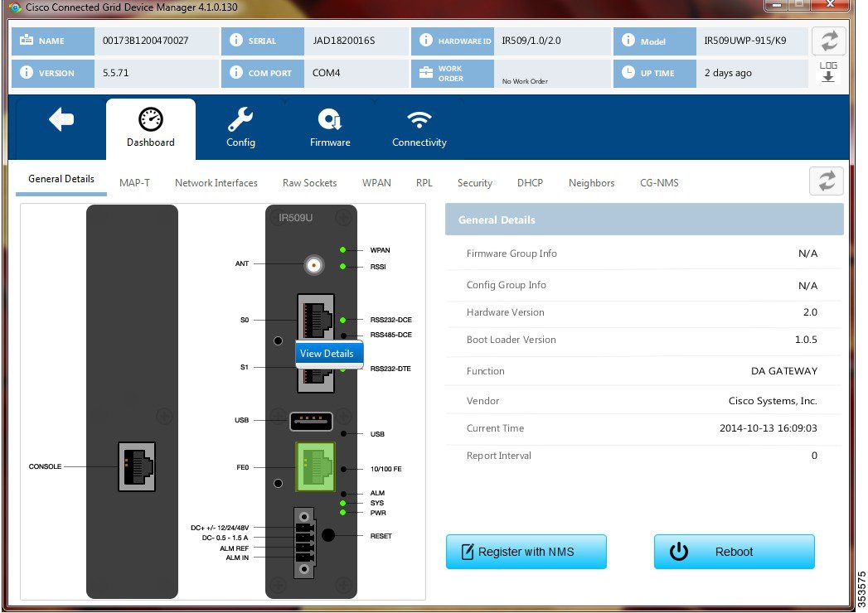Open the Dashboard tab
The height and width of the screenshot is (613, 868).
(151, 129)
